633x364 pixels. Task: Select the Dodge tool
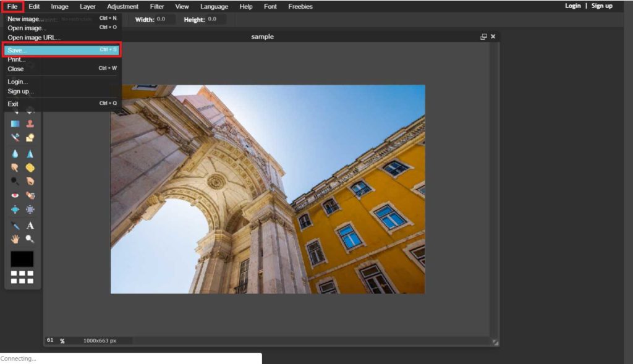(15, 181)
